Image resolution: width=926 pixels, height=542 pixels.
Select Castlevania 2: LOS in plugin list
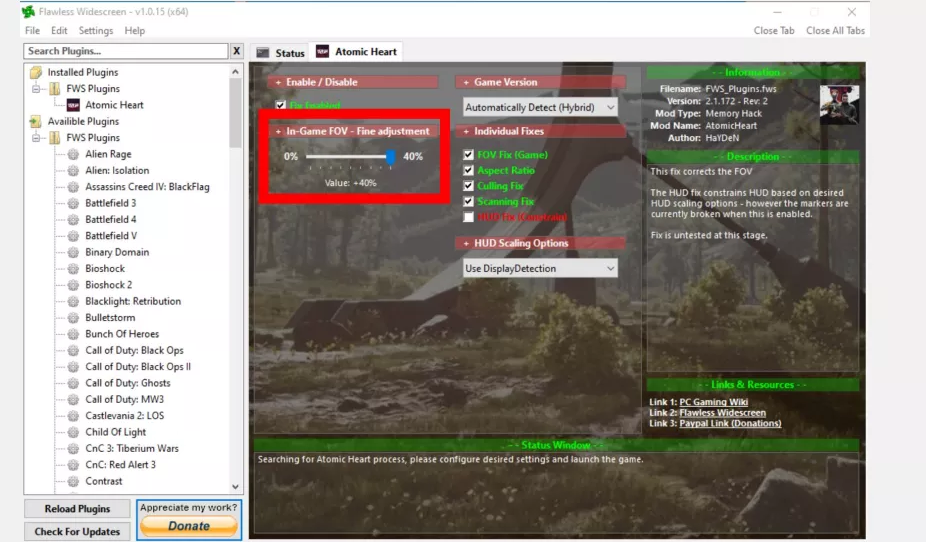pos(125,416)
